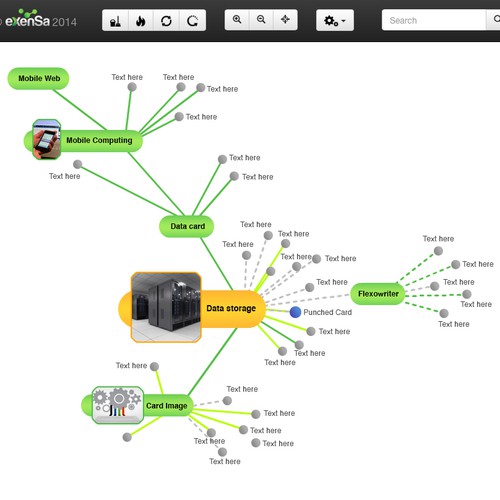Click the broom clean-up toolbar icon

pyautogui.click(x=115, y=21)
